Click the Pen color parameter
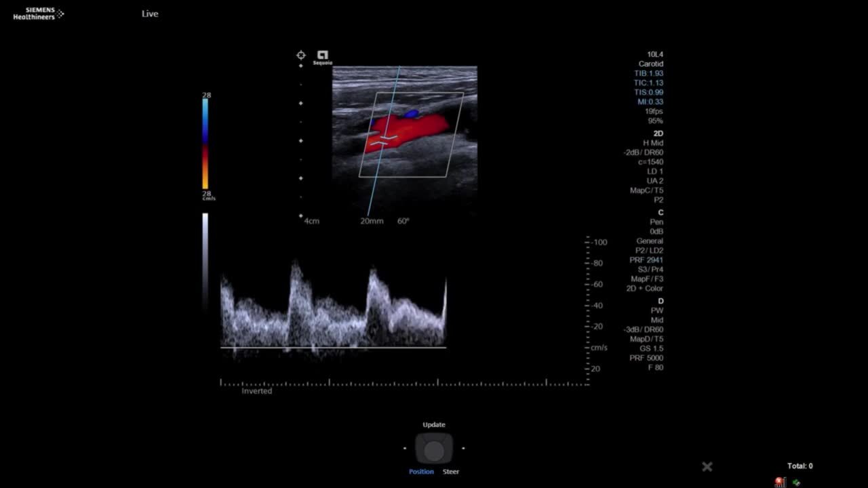868x488 pixels. pos(656,222)
